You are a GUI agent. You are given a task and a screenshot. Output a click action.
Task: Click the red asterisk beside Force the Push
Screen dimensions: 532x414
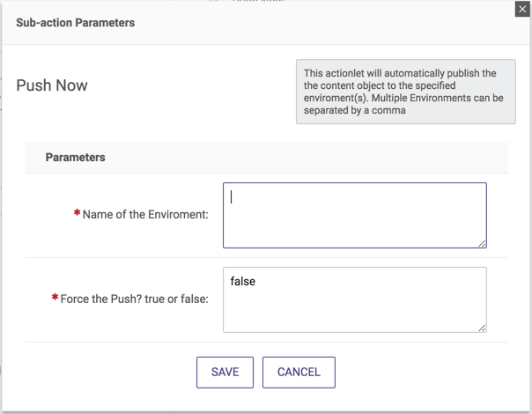click(x=55, y=299)
